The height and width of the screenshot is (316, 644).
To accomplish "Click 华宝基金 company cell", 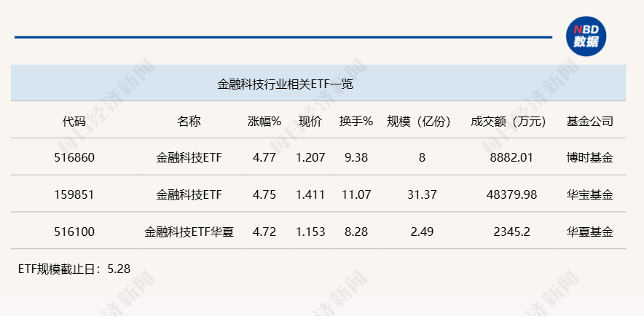I will coord(589,194).
